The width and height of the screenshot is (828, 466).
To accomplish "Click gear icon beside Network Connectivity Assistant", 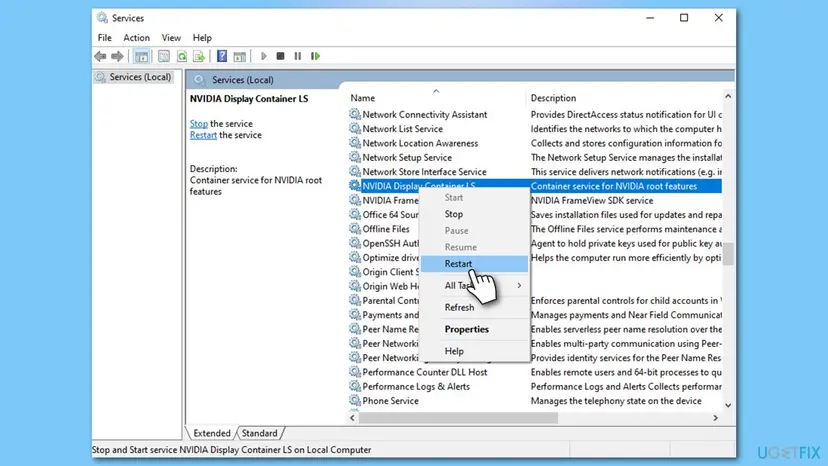I will [355, 114].
